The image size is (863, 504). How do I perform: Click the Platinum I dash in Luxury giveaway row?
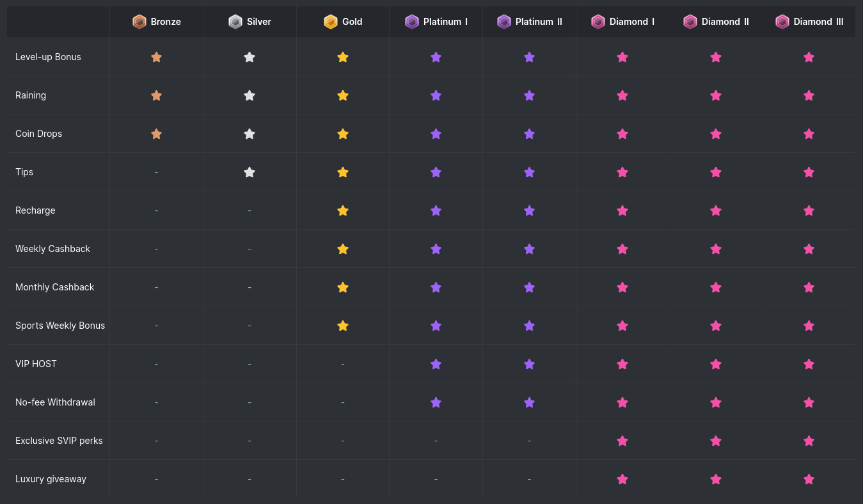[x=436, y=479]
